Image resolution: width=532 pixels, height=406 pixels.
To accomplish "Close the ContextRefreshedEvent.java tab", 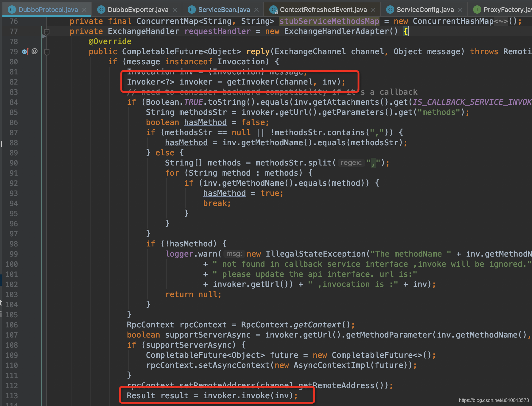I will click(x=373, y=10).
